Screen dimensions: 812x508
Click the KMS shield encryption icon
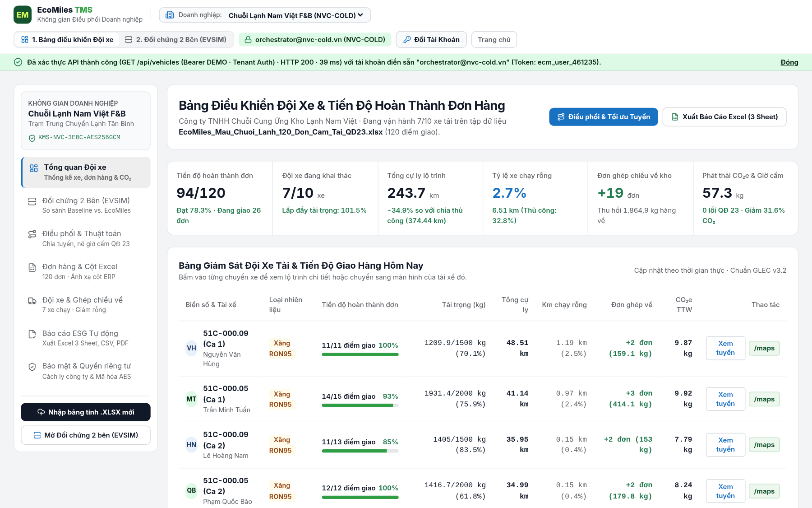(x=32, y=138)
